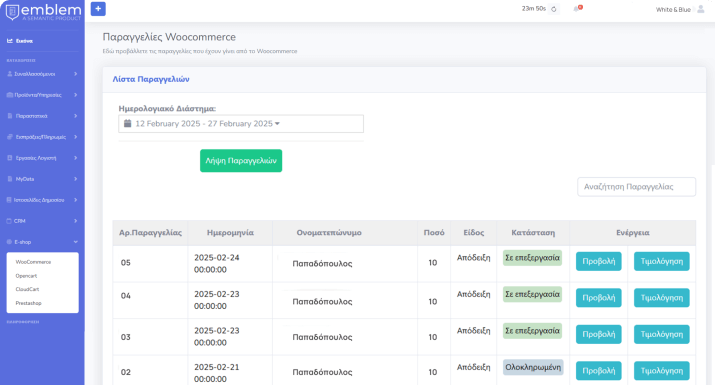Click the green Λήψη Παραγγελιών button
Viewport: 717px width, 385px height.
[241, 160]
